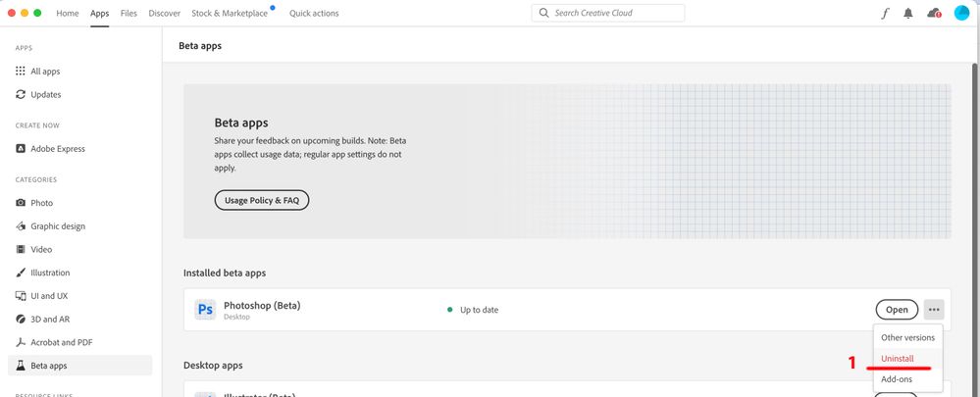Open the fonts (f) icon
Screen dimensions: 980x397
(x=885, y=13)
